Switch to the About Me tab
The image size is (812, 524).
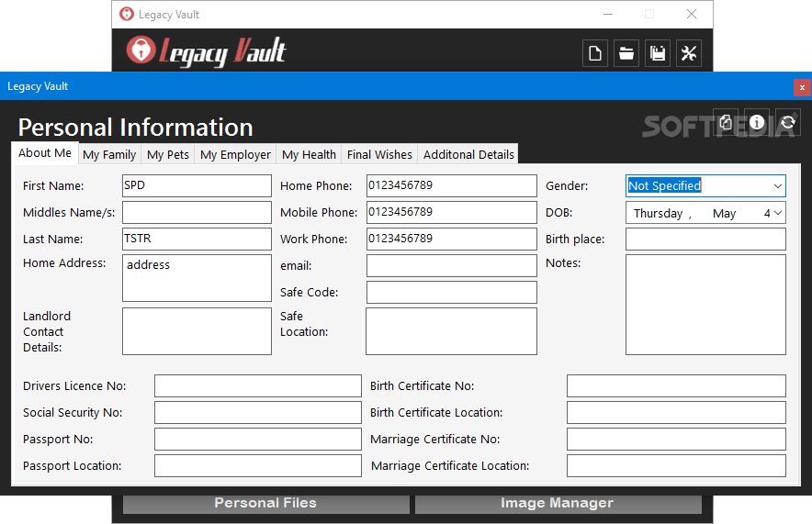click(45, 153)
